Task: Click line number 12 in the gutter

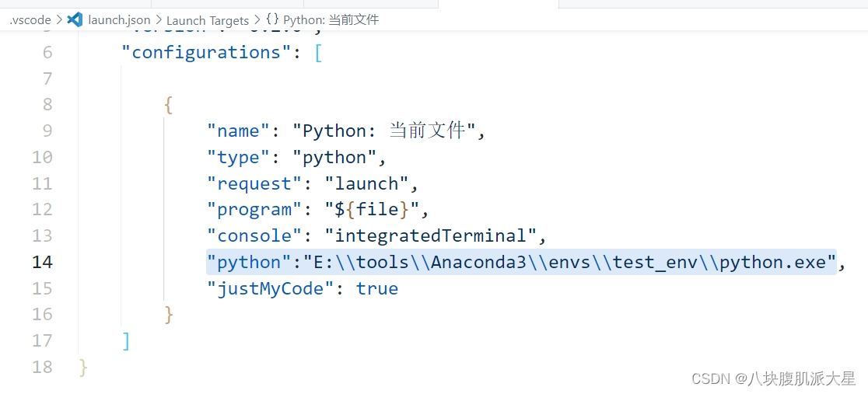Action: pos(43,209)
